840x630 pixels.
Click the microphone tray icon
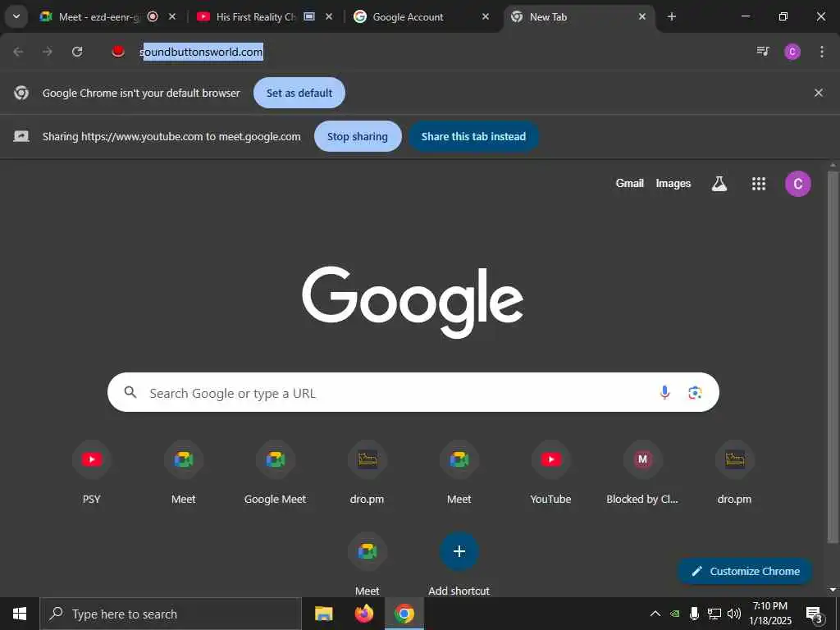[x=694, y=614]
